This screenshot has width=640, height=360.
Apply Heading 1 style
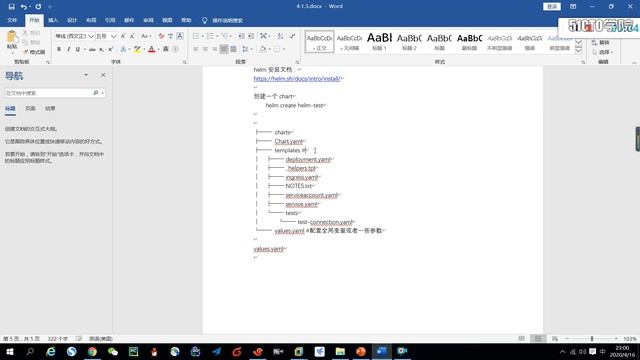(x=379, y=42)
